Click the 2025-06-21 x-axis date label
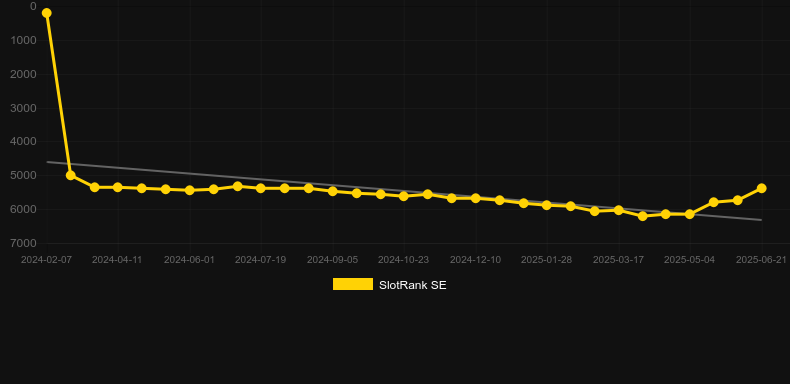The width and height of the screenshot is (790, 384). [761, 260]
